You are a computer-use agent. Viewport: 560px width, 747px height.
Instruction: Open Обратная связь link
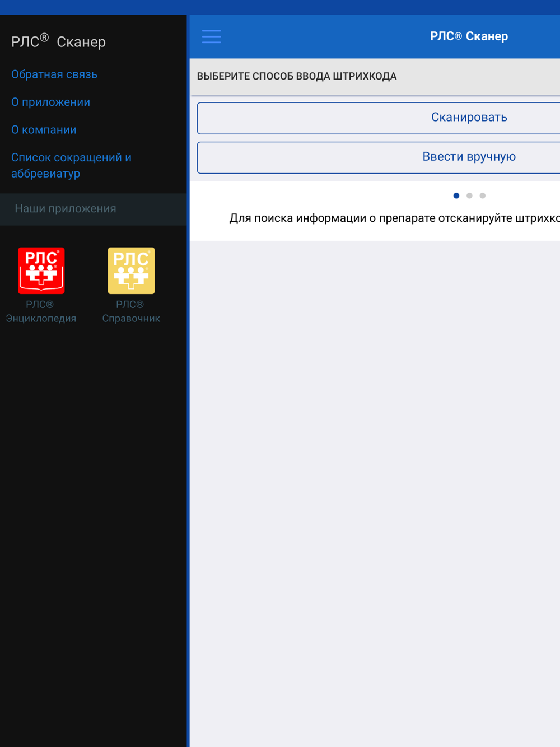pyautogui.click(x=54, y=74)
